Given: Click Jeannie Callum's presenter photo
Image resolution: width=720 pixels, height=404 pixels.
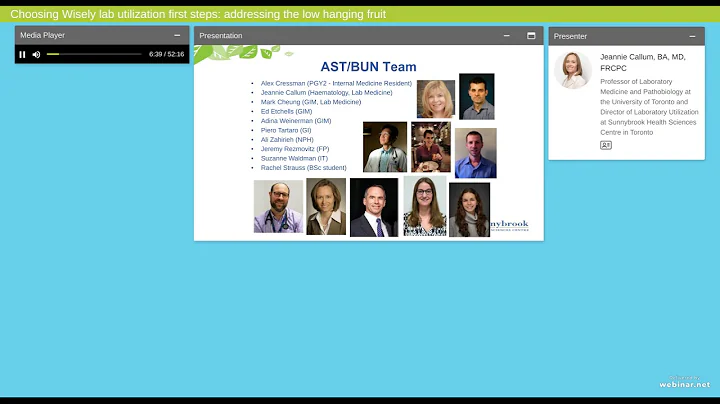Looking at the screenshot, I should click(573, 70).
